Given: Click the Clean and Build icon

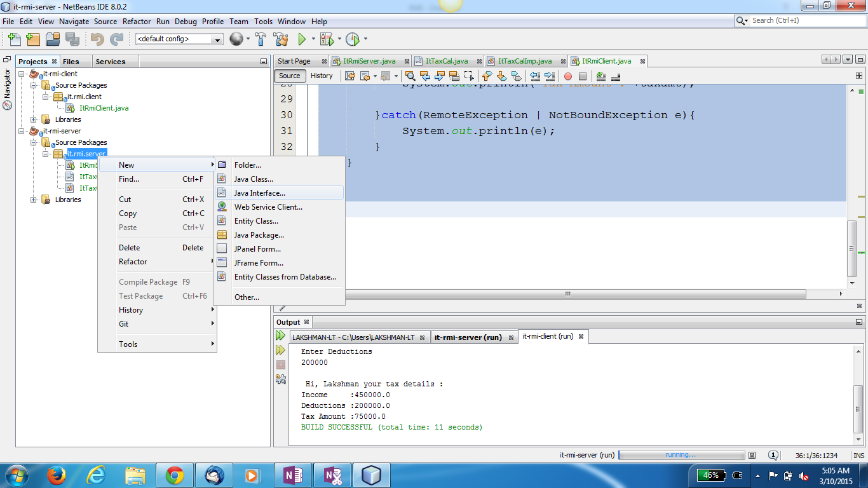Looking at the screenshot, I should (281, 39).
